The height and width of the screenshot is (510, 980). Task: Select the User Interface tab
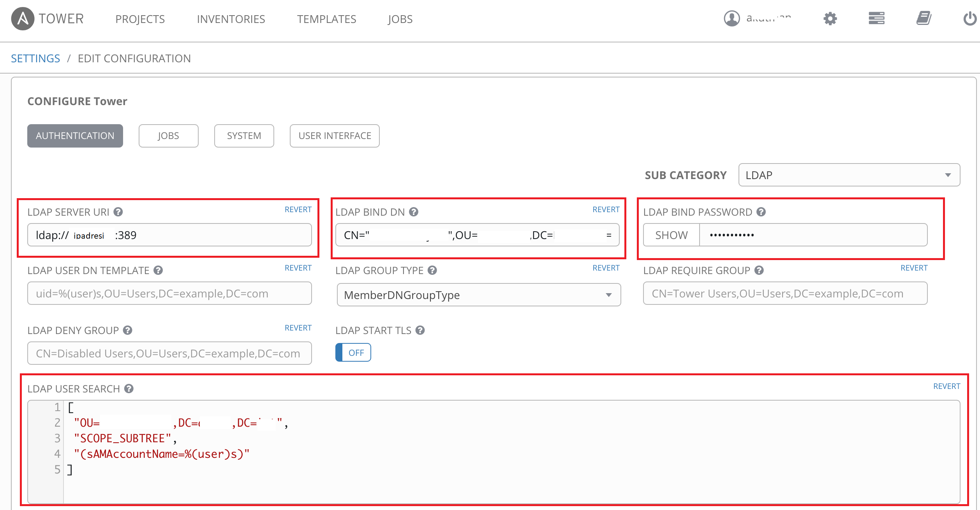(x=335, y=136)
